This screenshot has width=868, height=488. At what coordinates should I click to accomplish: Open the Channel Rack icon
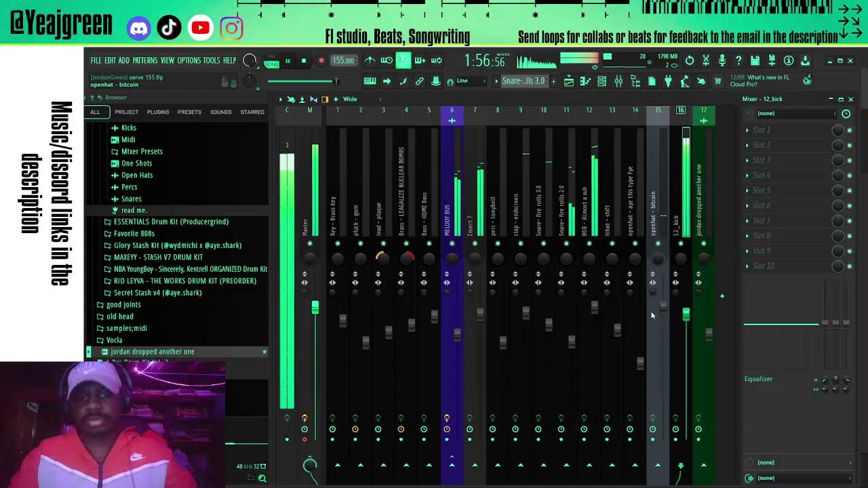601,81
